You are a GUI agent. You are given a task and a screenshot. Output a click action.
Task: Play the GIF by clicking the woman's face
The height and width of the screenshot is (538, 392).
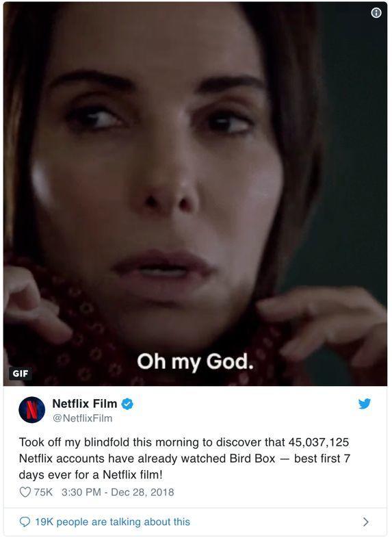pyautogui.click(x=165, y=179)
